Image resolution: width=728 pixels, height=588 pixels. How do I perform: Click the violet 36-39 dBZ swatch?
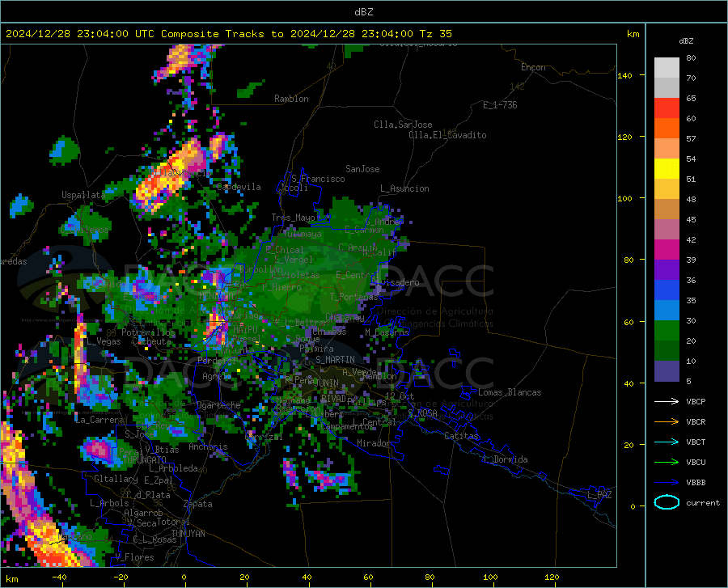[x=667, y=270]
